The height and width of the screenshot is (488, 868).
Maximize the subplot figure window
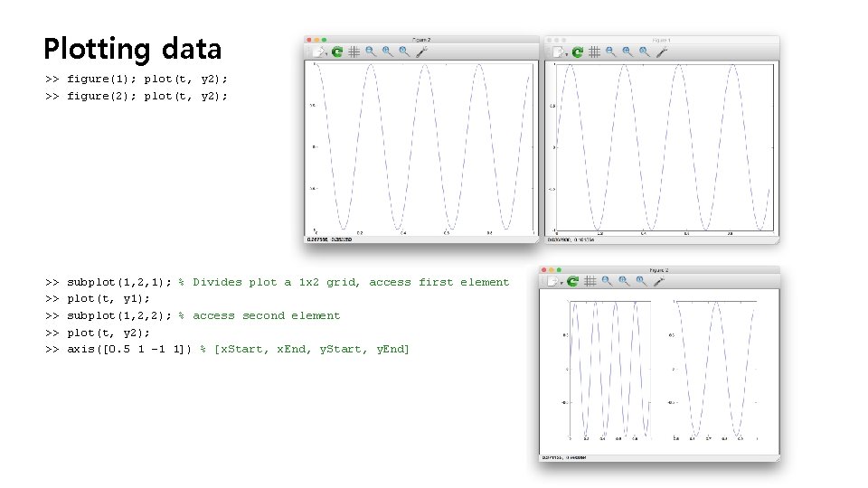click(559, 270)
